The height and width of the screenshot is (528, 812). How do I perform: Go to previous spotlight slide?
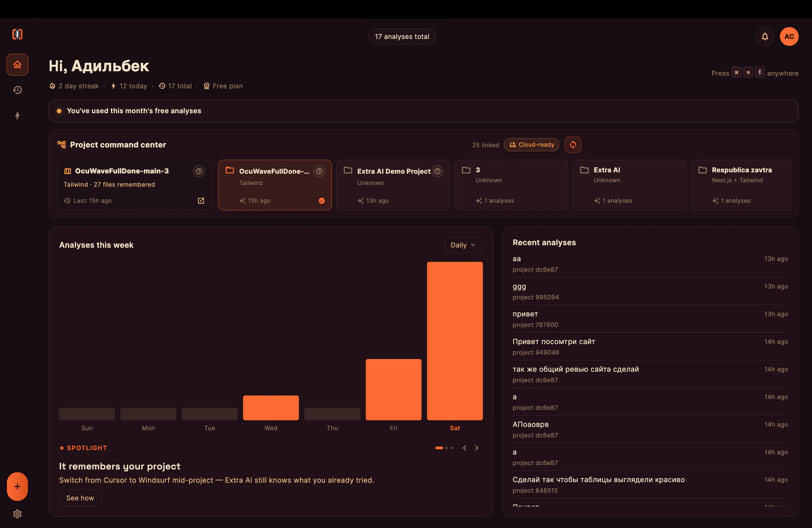(x=464, y=448)
